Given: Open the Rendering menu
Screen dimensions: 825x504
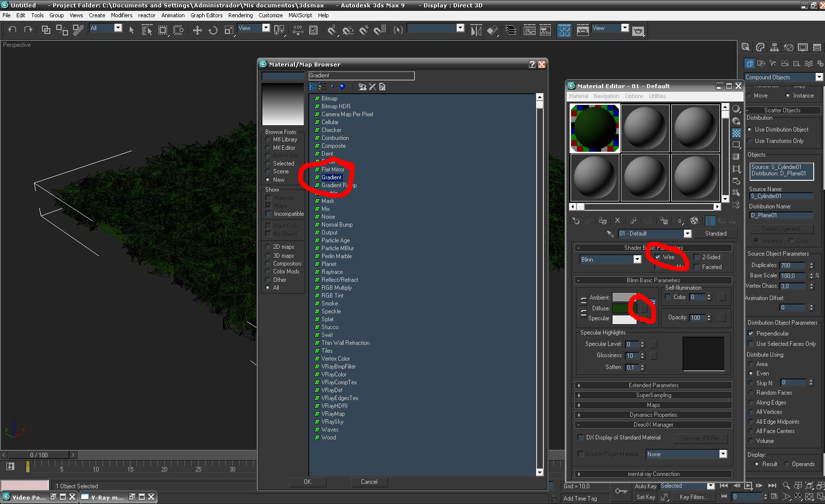Looking at the screenshot, I should pos(240,15).
